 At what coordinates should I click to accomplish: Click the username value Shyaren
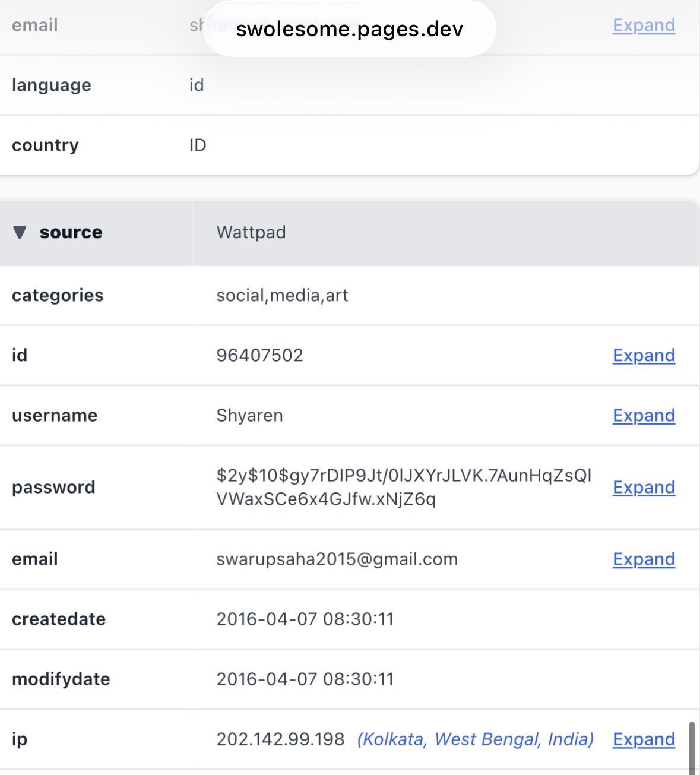click(249, 415)
